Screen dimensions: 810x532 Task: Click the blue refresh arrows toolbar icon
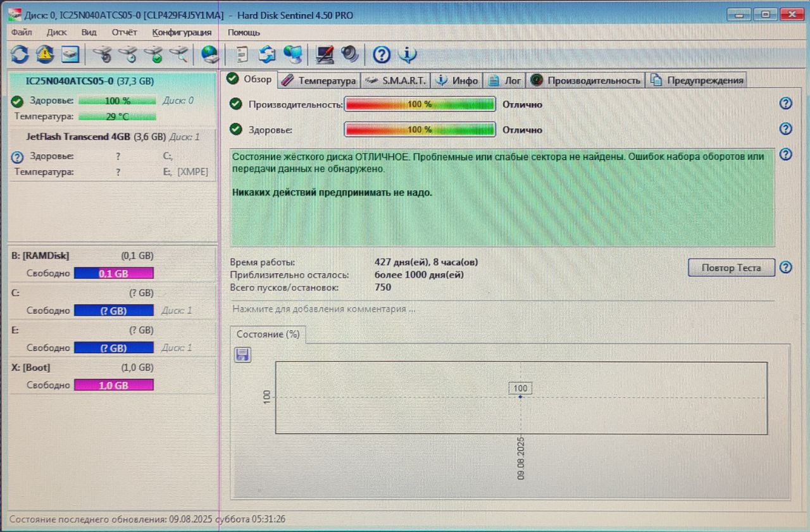coord(20,55)
